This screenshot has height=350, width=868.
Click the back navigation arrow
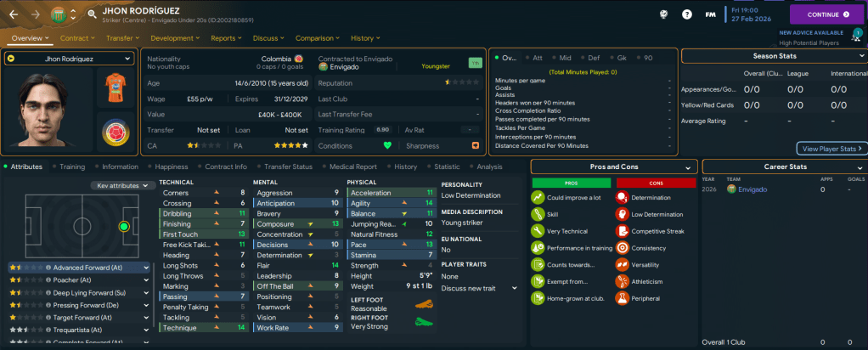coord(13,14)
